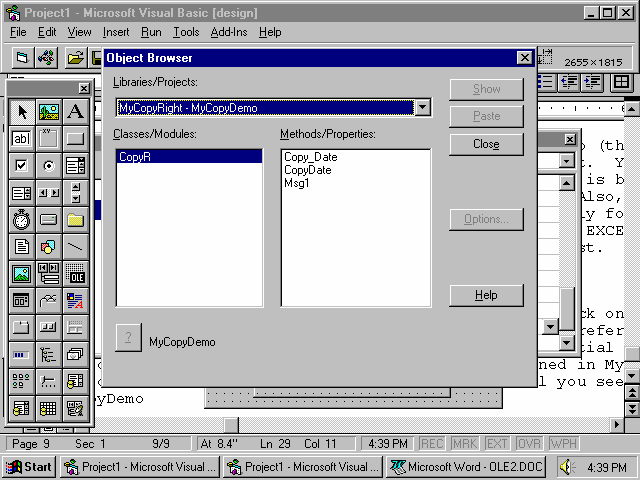Select the CopyR class in the list

coord(134,157)
